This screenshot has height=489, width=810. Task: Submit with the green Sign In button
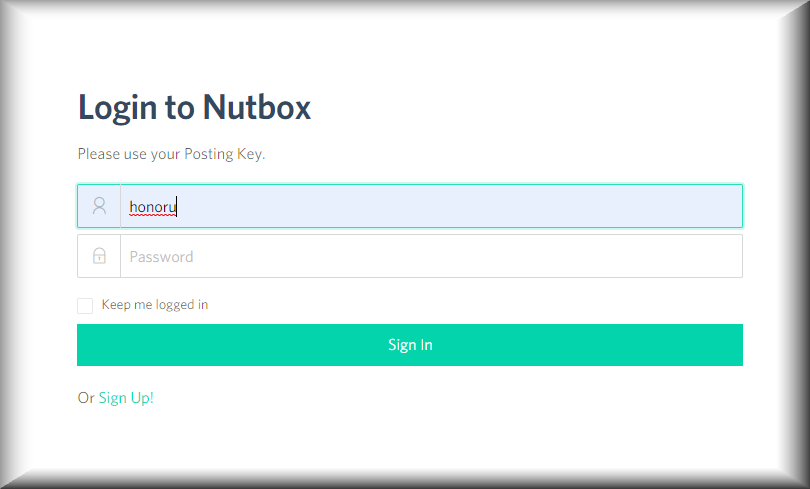[x=410, y=345]
